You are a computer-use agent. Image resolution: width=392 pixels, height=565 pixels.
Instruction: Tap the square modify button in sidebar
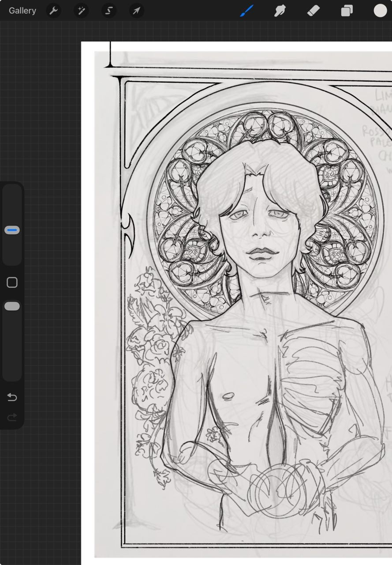pos(12,282)
